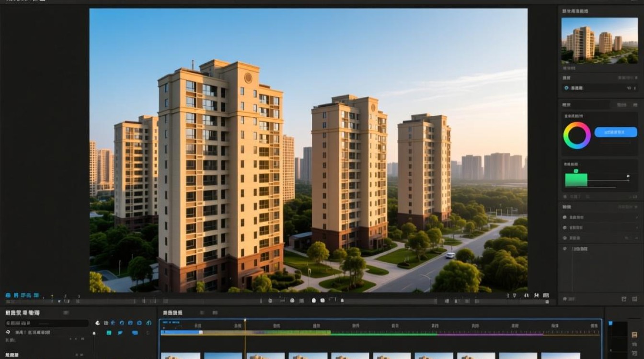644x359 pixels.
Task: Click the small green handle above the levels block
Action: point(575,171)
